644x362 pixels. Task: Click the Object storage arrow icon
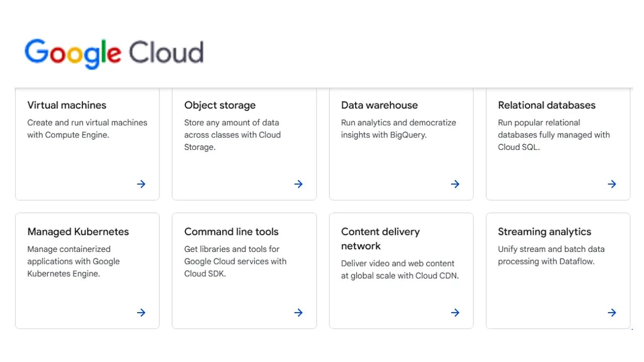[x=298, y=184]
